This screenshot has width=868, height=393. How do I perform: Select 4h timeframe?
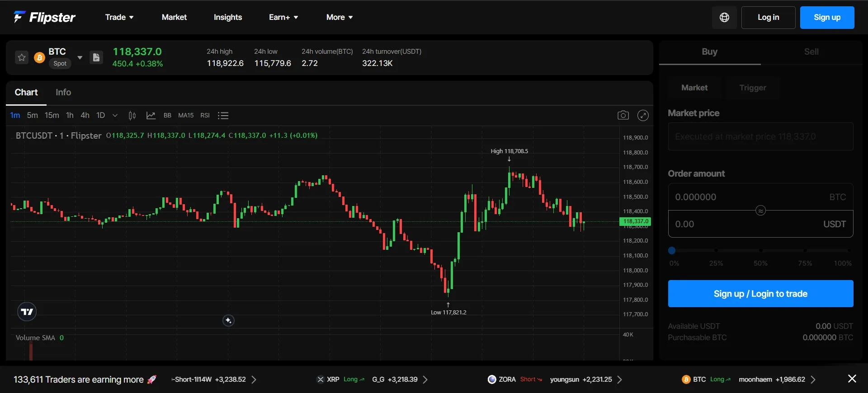85,115
